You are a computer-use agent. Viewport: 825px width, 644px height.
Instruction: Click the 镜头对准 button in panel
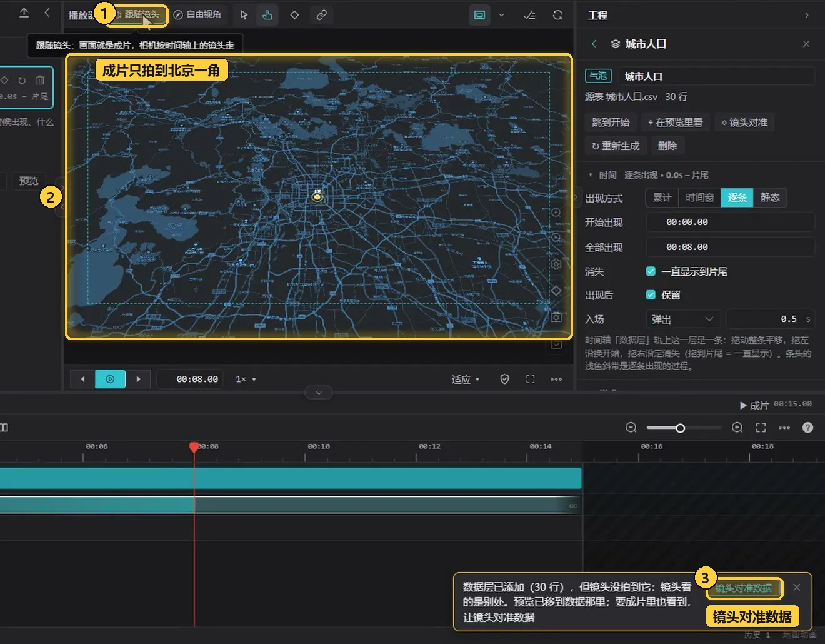point(744,123)
